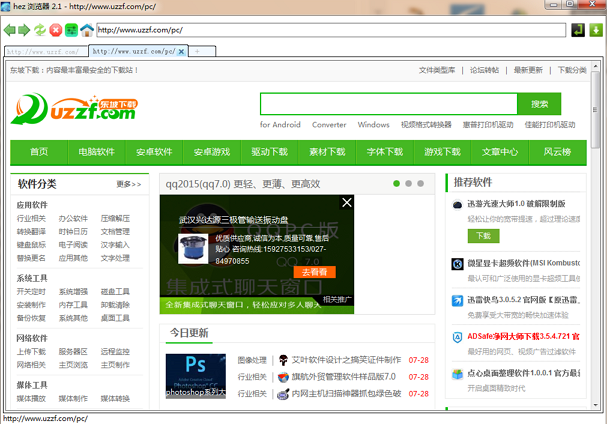The image size is (607, 424).
Task: Click the orange 去看看 button
Action: [x=314, y=272]
